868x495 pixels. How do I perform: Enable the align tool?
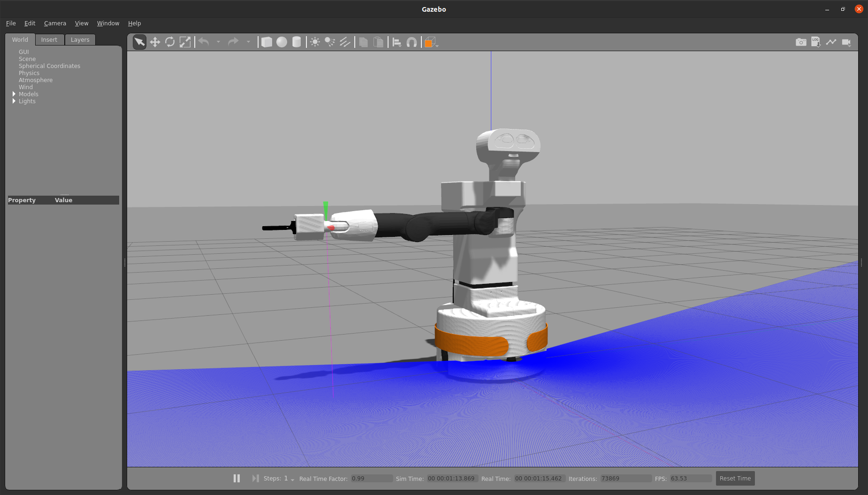(x=397, y=42)
